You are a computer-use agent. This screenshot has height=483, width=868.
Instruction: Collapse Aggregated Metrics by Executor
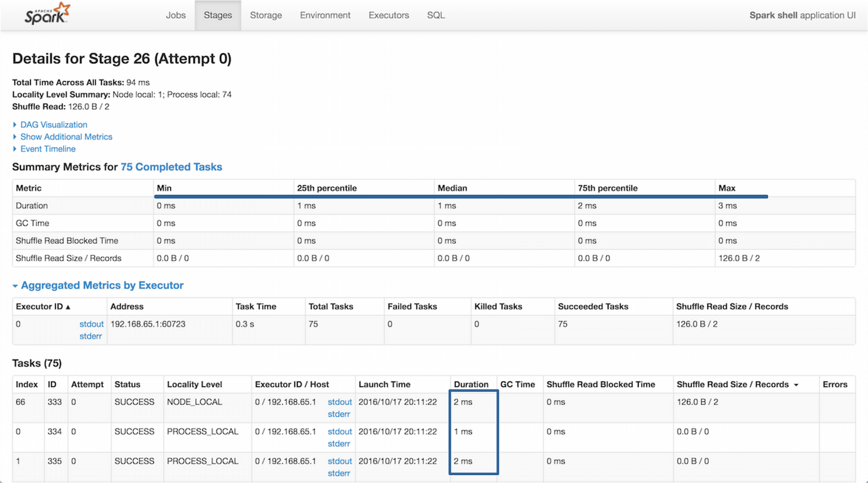point(102,285)
